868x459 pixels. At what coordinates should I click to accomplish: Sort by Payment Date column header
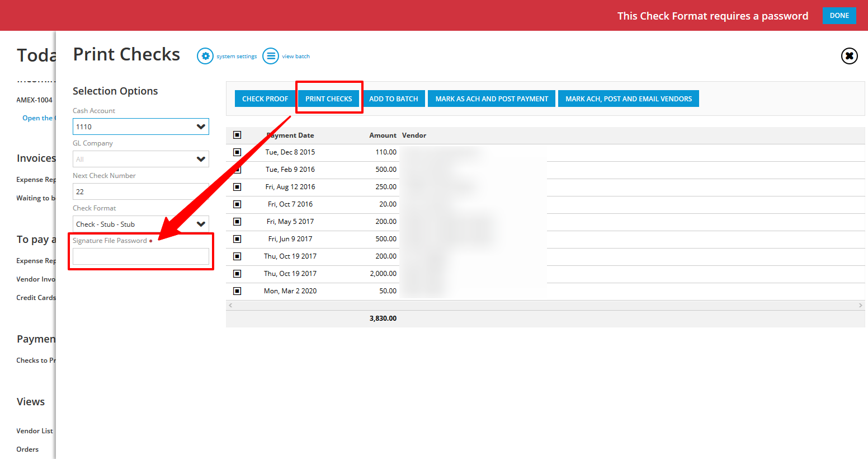290,135
